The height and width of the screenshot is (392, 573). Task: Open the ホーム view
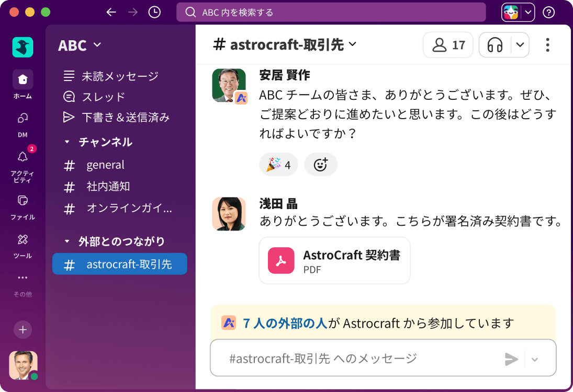click(22, 80)
